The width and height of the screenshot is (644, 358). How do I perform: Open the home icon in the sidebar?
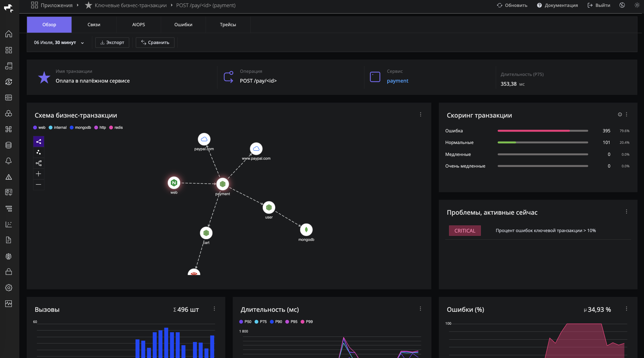click(9, 34)
